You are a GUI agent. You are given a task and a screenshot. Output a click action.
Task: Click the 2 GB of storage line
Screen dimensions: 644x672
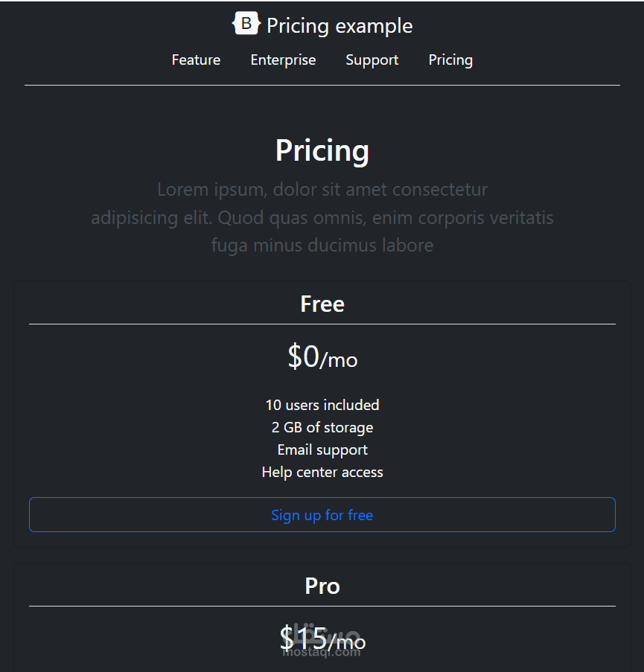pyautogui.click(x=322, y=427)
